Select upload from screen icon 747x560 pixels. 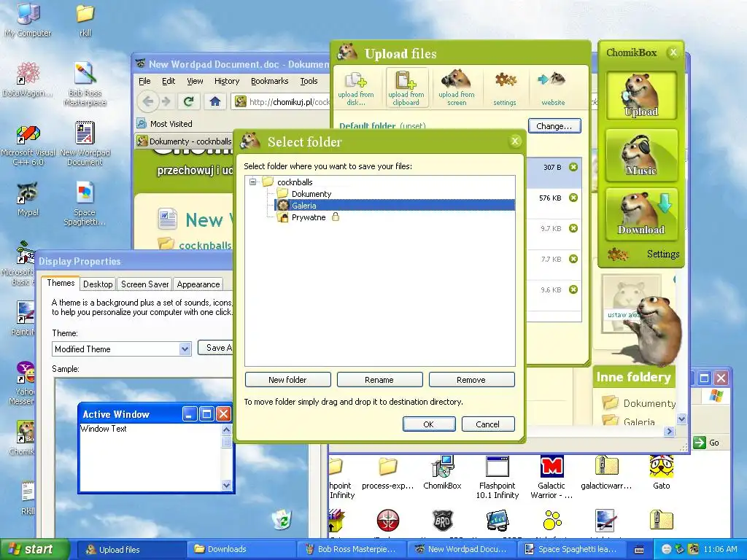(x=457, y=88)
